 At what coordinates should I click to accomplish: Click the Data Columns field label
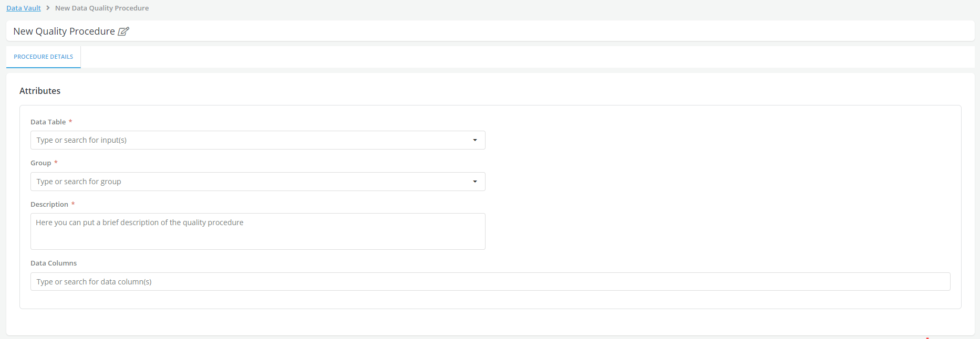(x=54, y=263)
